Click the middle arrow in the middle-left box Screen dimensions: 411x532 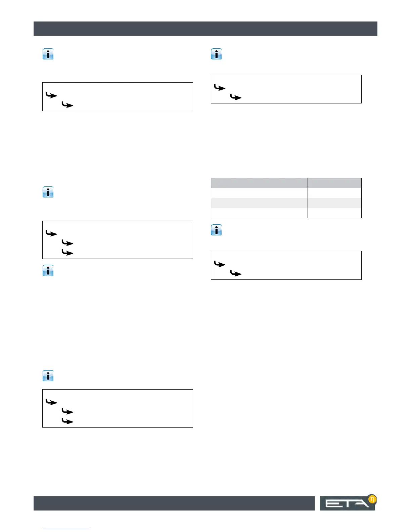67,243
